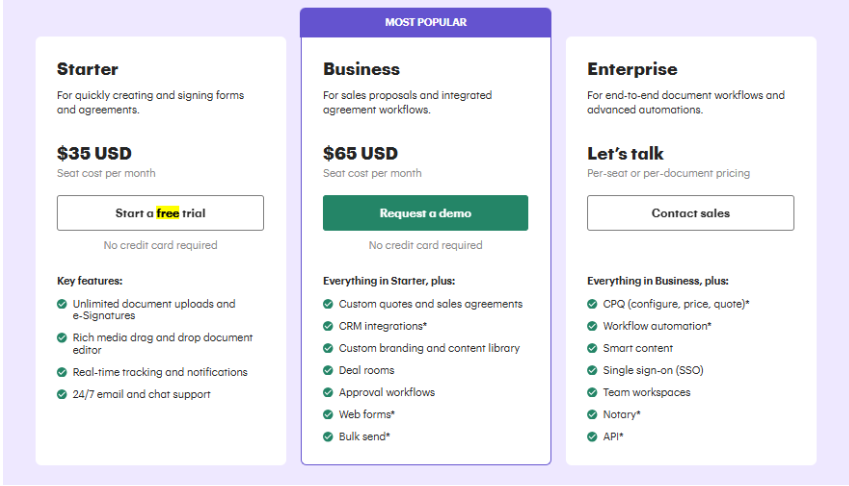The height and width of the screenshot is (486, 849).
Task: Click the Most Popular banner on Business plan
Action: (425, 22)
